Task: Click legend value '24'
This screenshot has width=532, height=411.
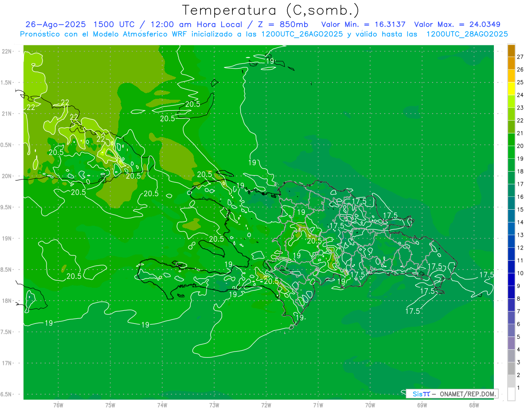Action: pyautogui.click(x=520, y=95)
